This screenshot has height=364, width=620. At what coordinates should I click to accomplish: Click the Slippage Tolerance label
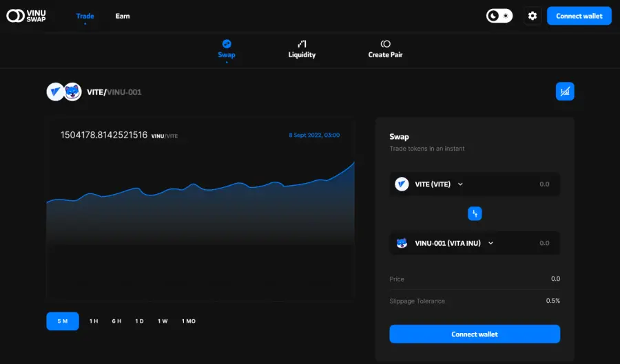point(417,301)
